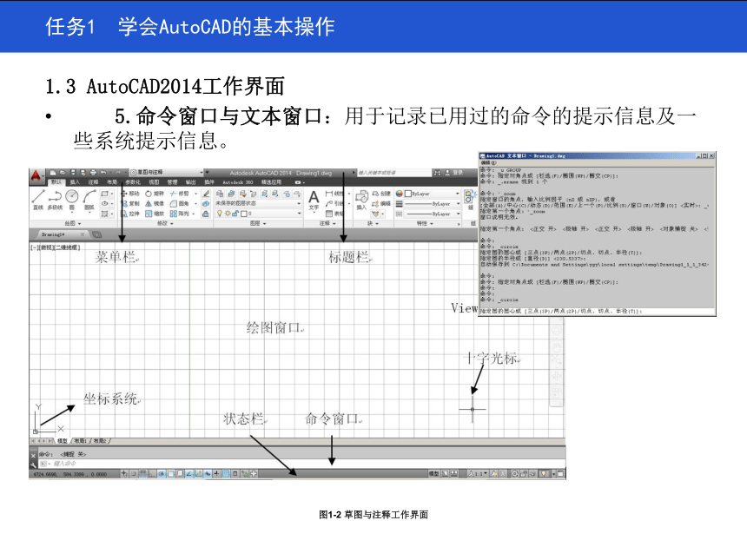Image resolution: width=747 pixels, height=560 pixels.
Task: Toggle Ortho mode in the status bar
Action: point(153,474)
